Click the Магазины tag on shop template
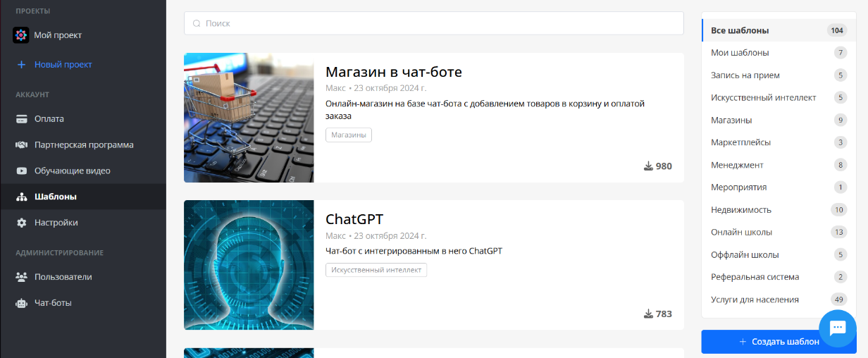The image size is (868, 358). click(348, 135)
